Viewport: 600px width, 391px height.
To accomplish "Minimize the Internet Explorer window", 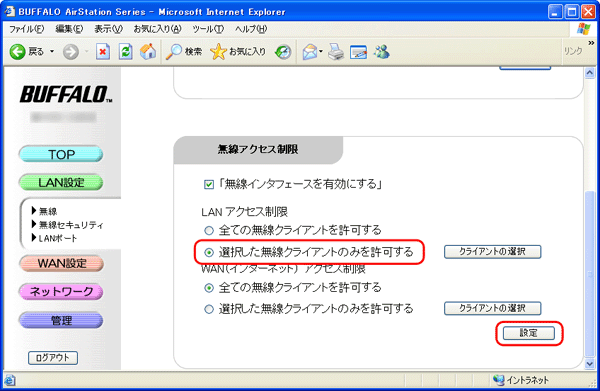I will (555, 12).
